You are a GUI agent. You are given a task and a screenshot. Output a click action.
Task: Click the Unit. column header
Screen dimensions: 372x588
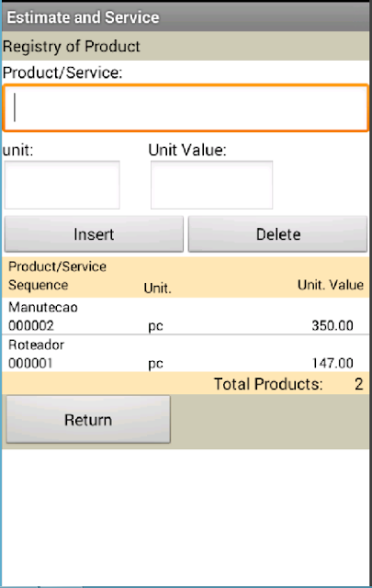157,288
